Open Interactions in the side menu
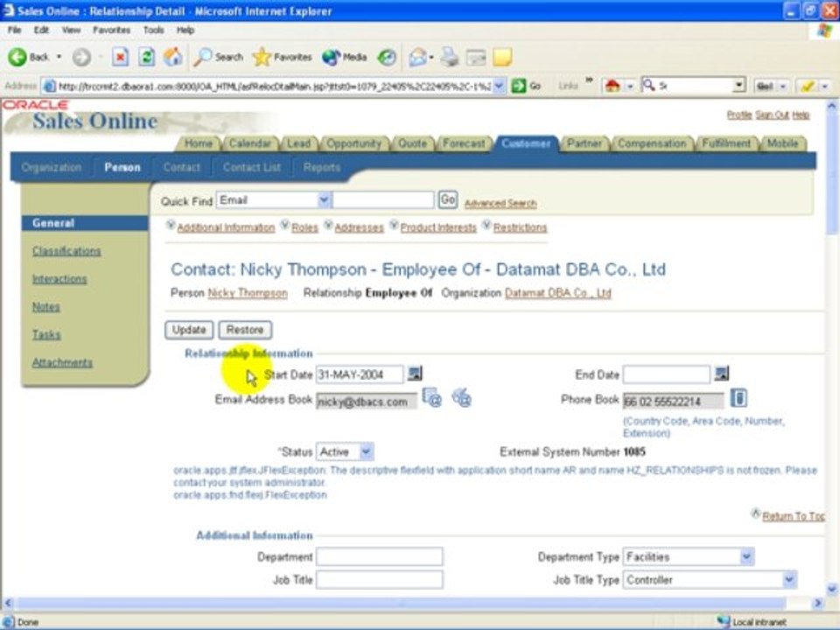The image size is (840, 630). pyautogui.click(x=59, y=278)
